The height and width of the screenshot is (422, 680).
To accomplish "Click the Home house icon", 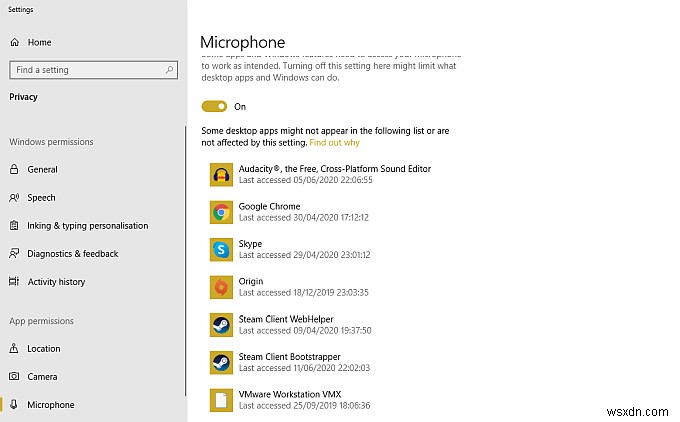I will point(15,42).
